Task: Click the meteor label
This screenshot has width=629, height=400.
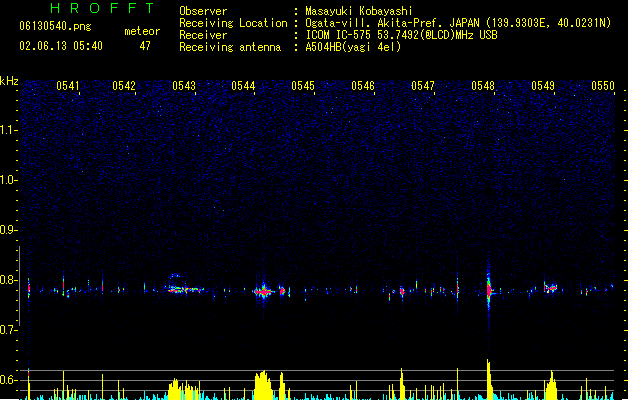Action: (142, 31)
